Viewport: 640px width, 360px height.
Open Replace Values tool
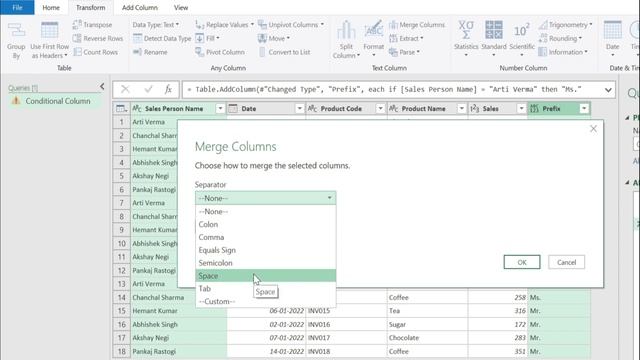[224, 24]
